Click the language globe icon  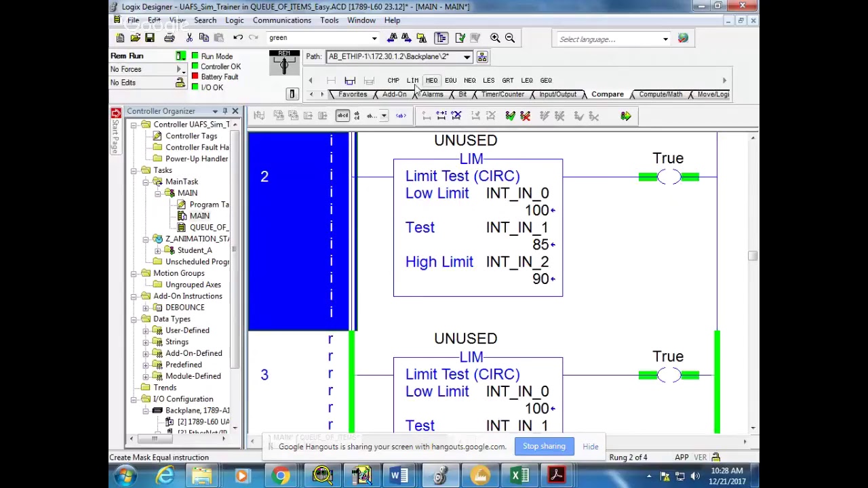(x=683, y=39)
